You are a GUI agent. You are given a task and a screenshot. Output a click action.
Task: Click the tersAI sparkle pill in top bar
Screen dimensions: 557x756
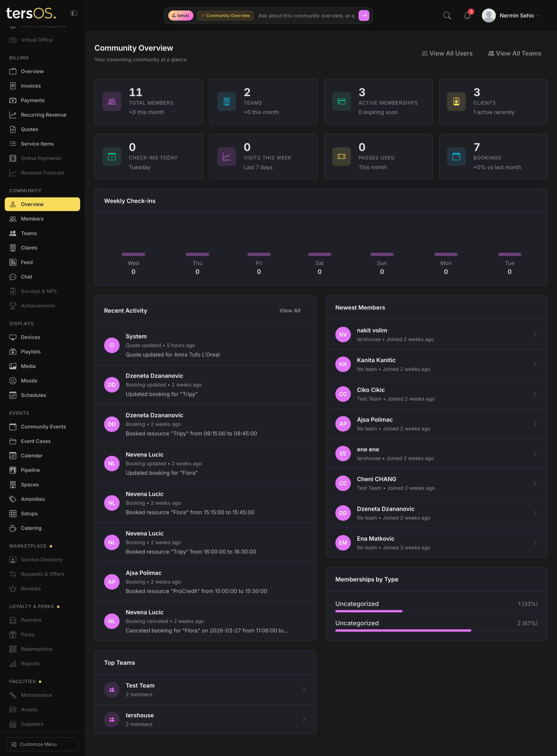[181, 15]
